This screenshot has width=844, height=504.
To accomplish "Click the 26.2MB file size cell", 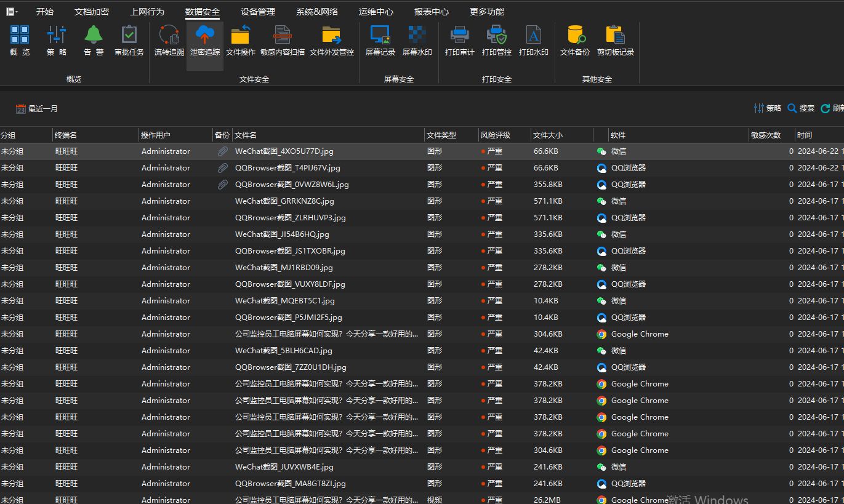I will pos(547,500).
